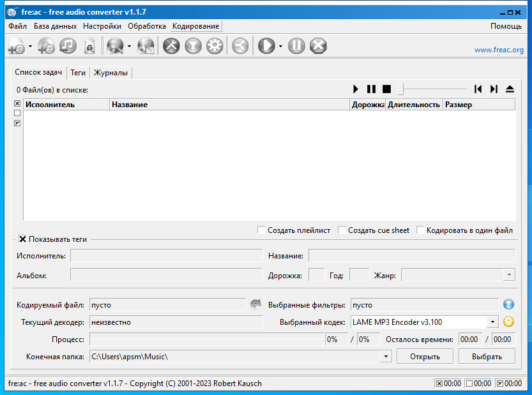Screen dimensions: 532x395
Task: Click the add audio CD contents icon
Action: (47, 46)
